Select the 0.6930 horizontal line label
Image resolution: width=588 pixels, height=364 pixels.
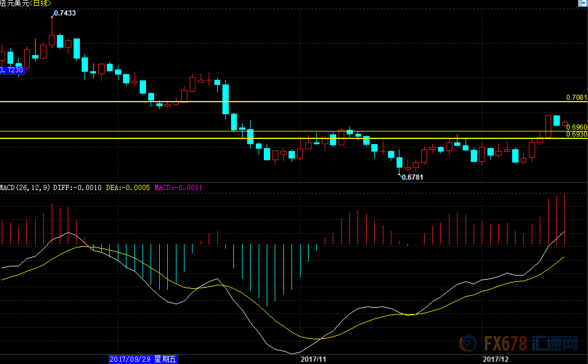pyautogui.click(x=576, y=134)
